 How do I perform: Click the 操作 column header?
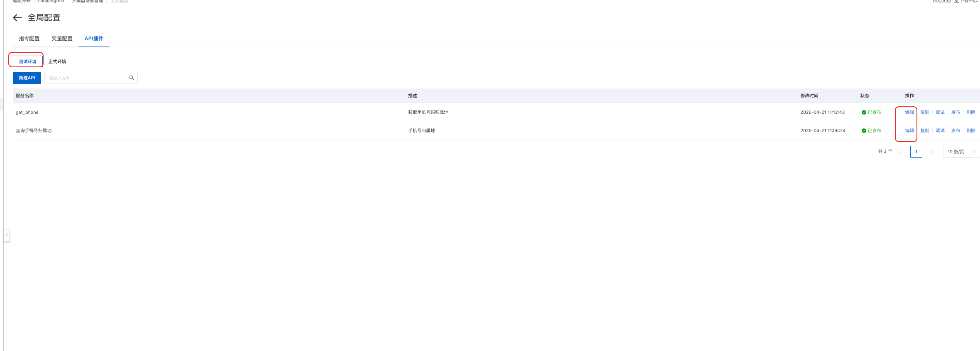pos(909,96)
